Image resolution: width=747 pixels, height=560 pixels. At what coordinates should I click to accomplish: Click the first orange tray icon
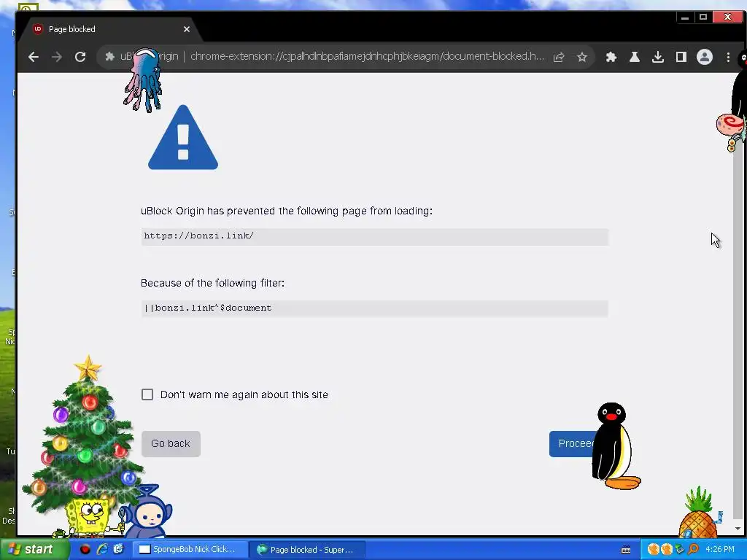click(653, 549)
